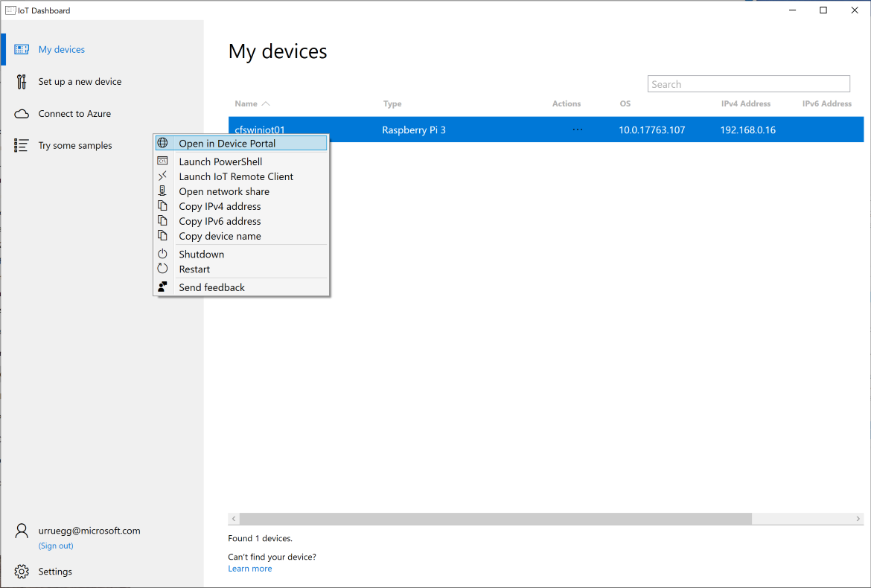The image size is (871, 588).
Task: Click the Shutdown power icon
Action: (x=162, y=254)
